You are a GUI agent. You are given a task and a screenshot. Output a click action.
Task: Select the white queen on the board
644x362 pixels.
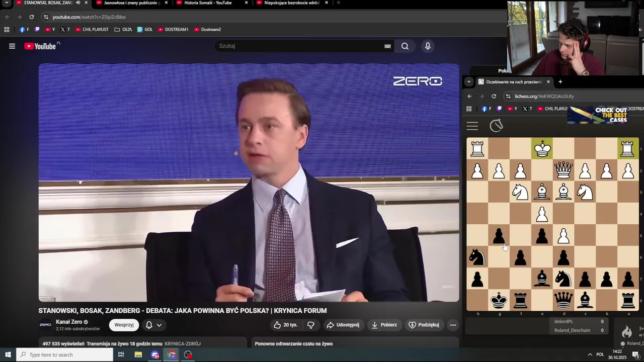click(563, 170)
